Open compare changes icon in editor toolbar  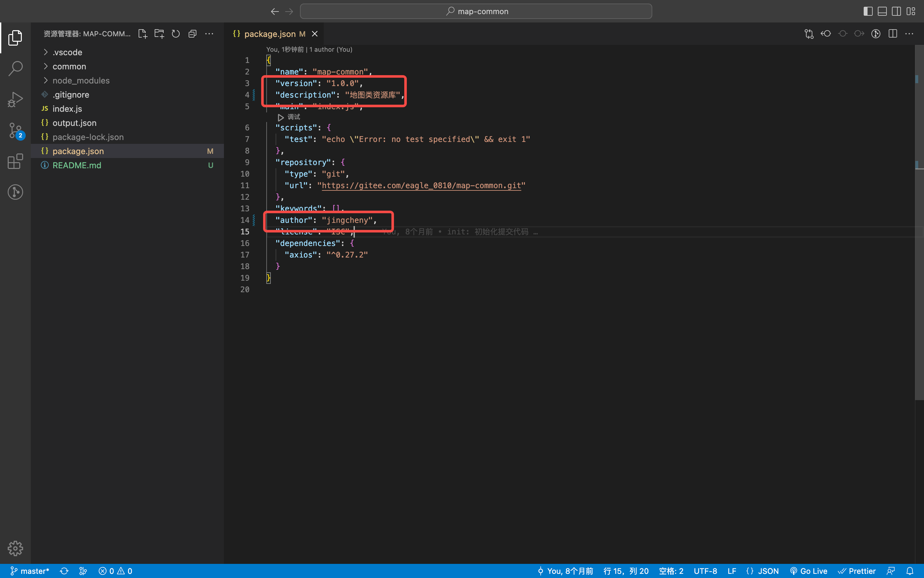pyautogui.click(x=809, y=34)
